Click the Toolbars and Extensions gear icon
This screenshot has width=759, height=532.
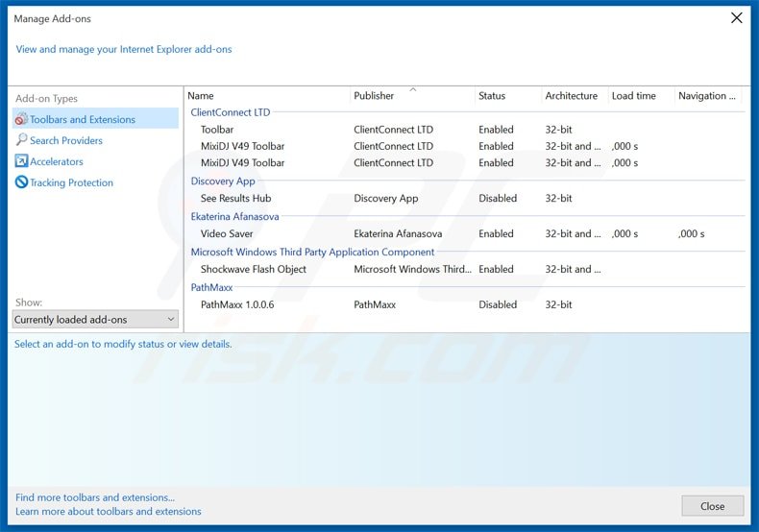pos(21,119)
